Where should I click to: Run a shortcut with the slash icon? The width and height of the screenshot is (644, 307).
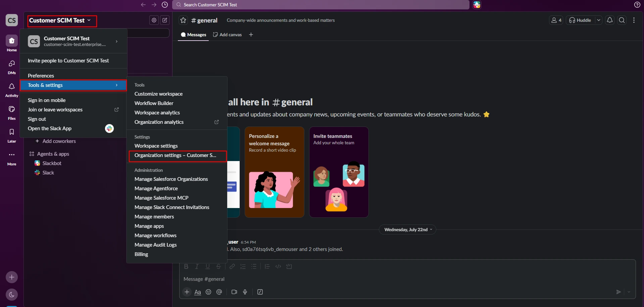pos(260,292)
